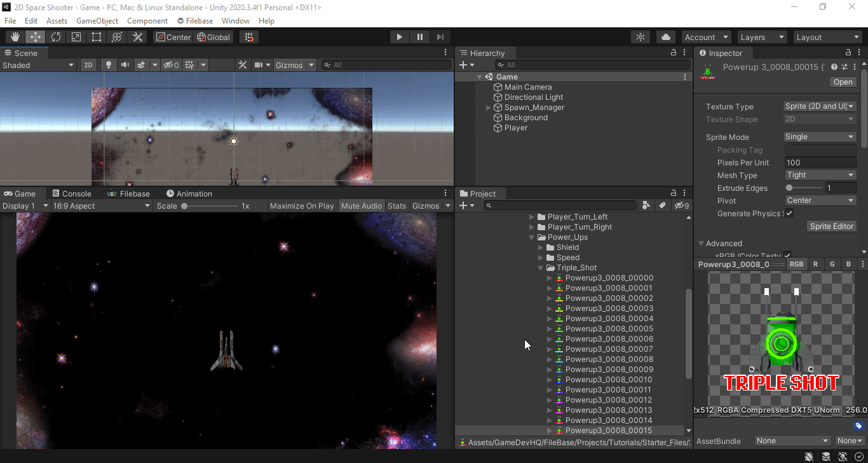Open the Inspector presets slider icon

point(844,67)
